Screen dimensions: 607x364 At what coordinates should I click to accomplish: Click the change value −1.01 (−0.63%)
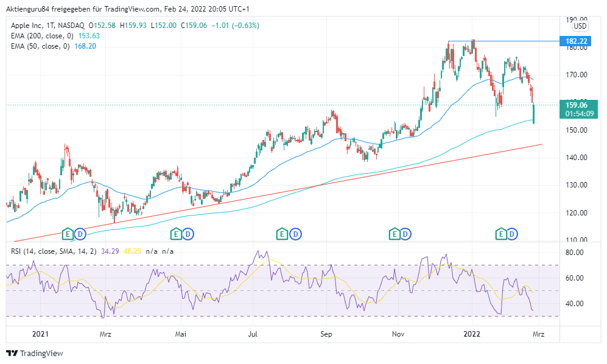(236, 26)
